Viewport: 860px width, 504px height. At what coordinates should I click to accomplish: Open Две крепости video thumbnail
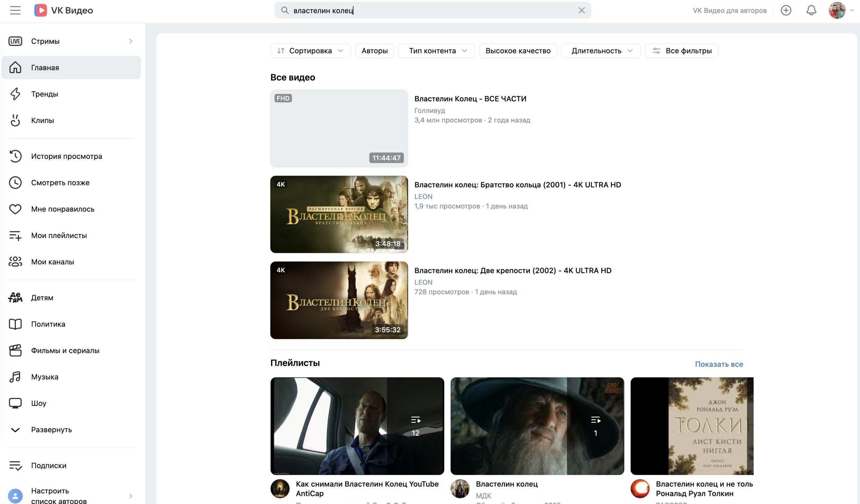pos(339,300)
